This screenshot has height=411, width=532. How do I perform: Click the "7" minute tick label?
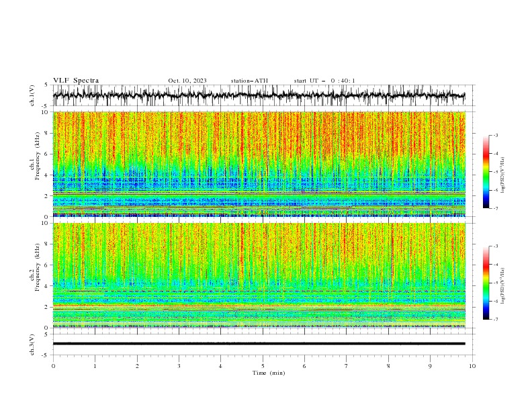(x=346, y=366)
